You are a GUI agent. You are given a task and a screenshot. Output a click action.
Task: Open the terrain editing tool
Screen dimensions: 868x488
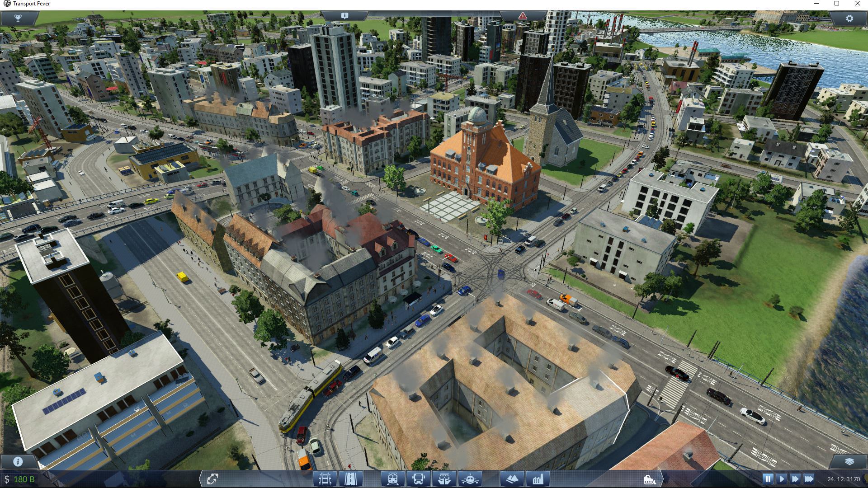512,479
